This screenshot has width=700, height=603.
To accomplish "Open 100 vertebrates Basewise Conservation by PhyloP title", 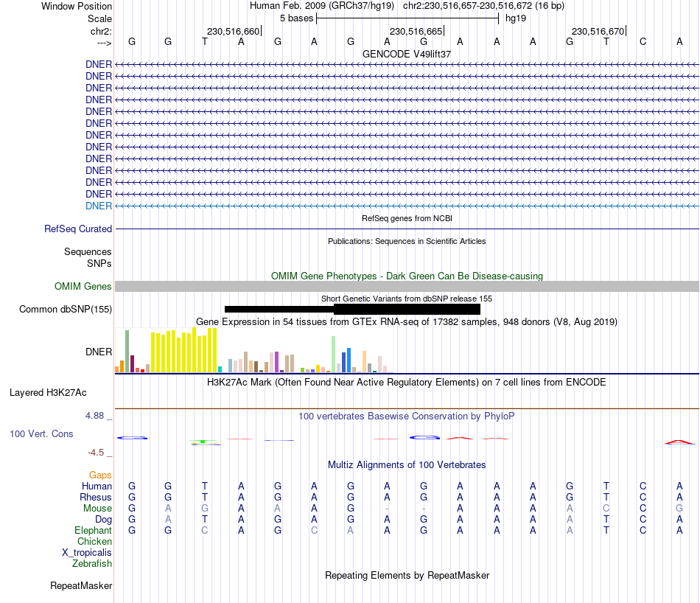I will click(407, 416).
